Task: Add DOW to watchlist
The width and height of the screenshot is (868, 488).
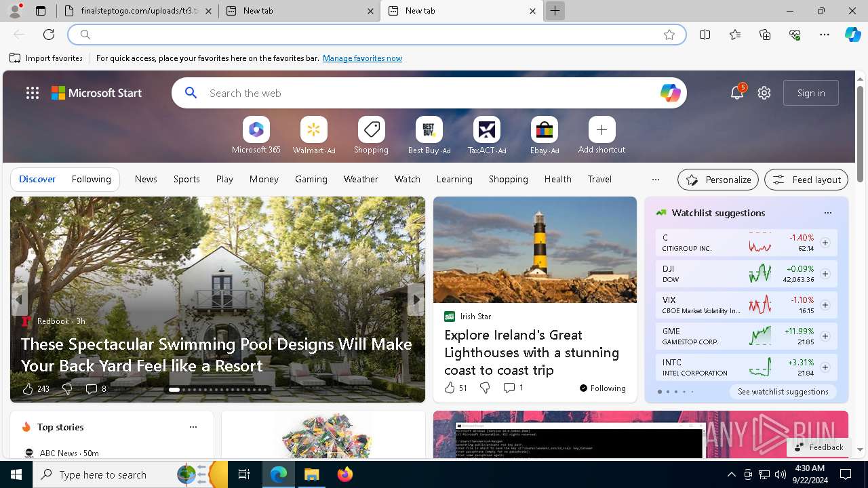Action: (x=825, y=274)
